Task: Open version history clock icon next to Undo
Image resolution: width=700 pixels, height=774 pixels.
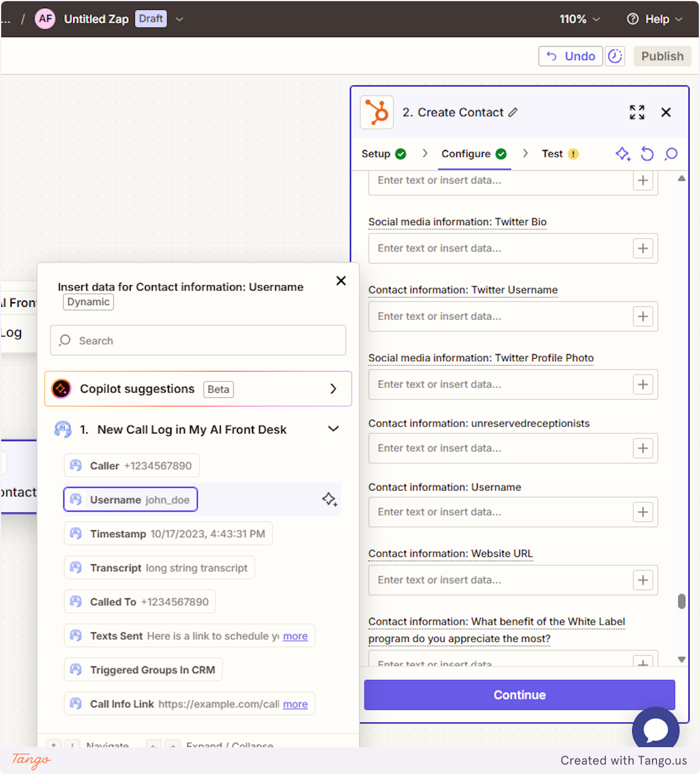Action: (615, 56)
